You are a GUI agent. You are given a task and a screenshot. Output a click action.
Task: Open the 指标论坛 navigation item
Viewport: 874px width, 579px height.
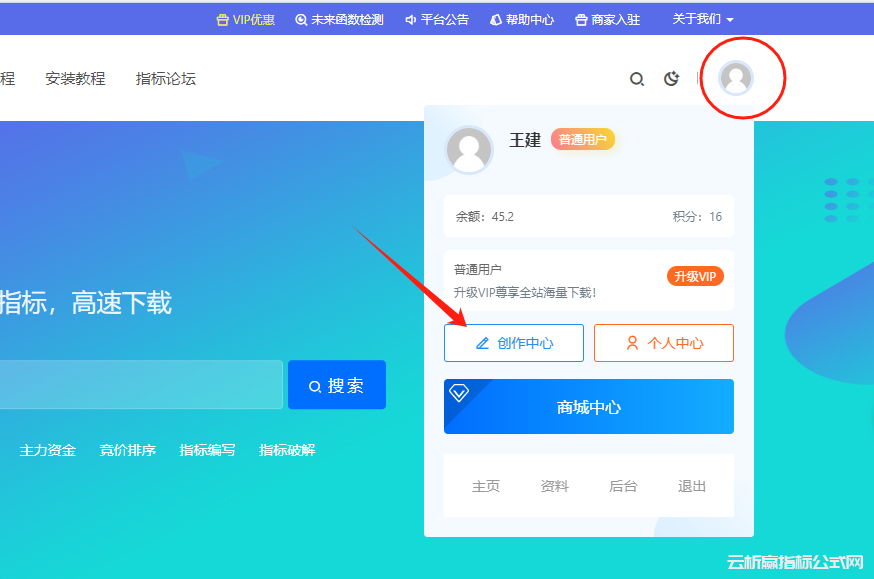pos(166,79)
